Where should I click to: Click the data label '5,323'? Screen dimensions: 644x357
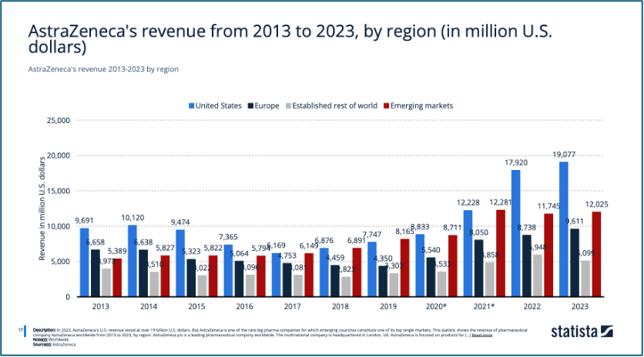(x=191, y=252)
